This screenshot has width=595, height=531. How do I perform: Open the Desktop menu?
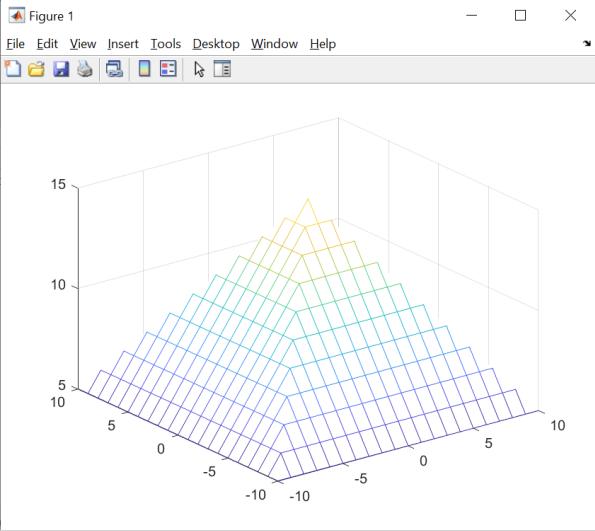216,44
